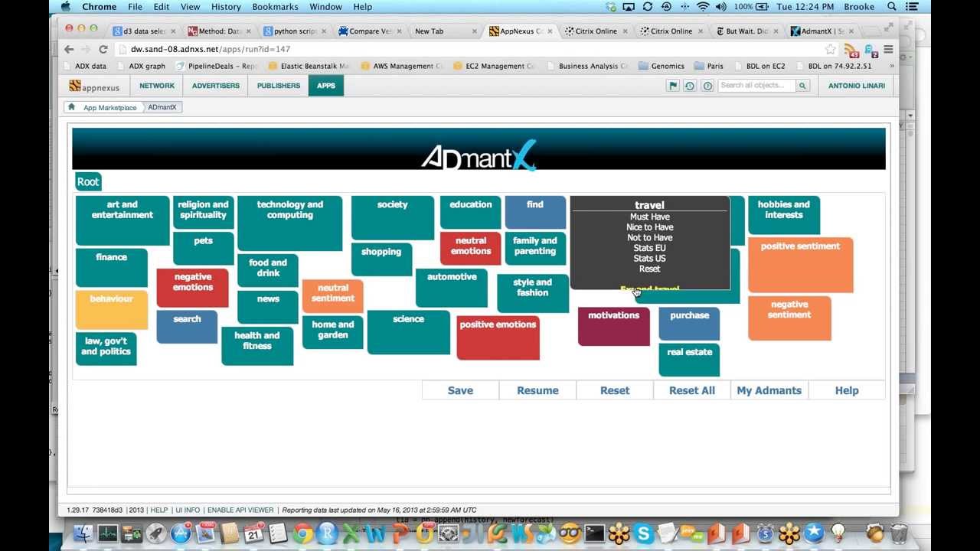The height and width of the screenshot is (551, 980).
Task: Open Notification Center icon in the menu bar
Action: point(912,7)
